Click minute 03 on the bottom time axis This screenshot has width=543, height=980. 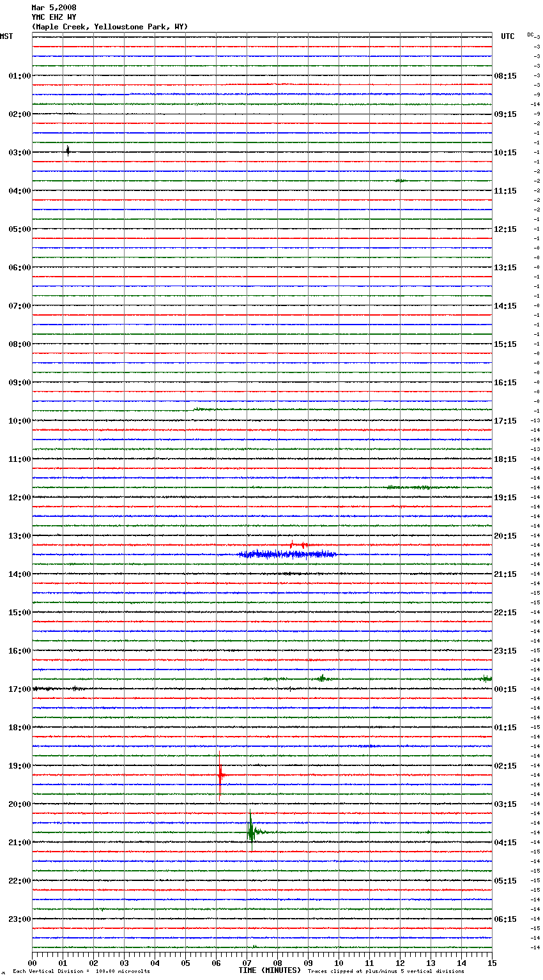(x=124, y=963)
